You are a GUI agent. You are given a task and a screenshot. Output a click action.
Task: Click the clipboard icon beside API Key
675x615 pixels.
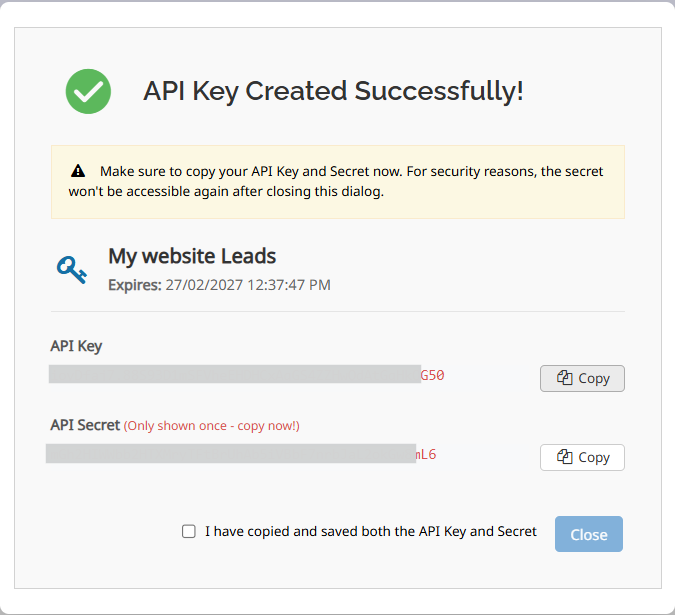pos(565,378)
